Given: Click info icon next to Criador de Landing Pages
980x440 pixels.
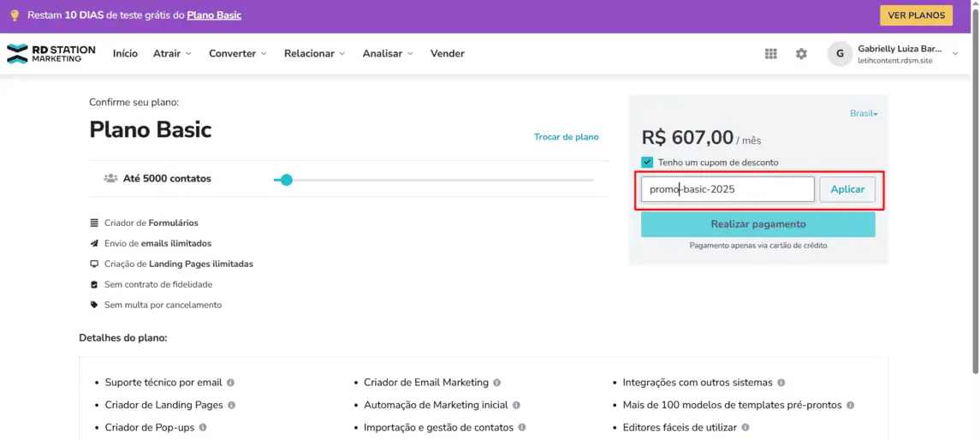Looking at the screenshot, I should (x=231, y=405).
